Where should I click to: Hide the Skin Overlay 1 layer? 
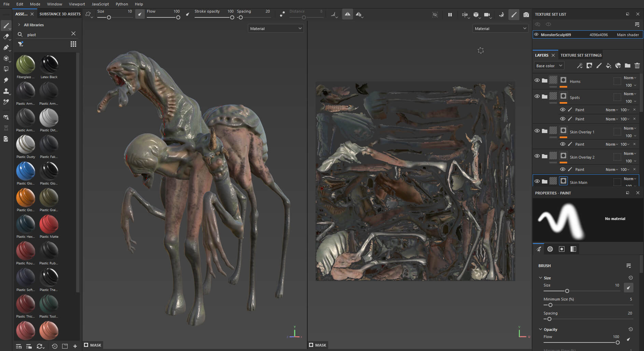click(x=537, y=131)
